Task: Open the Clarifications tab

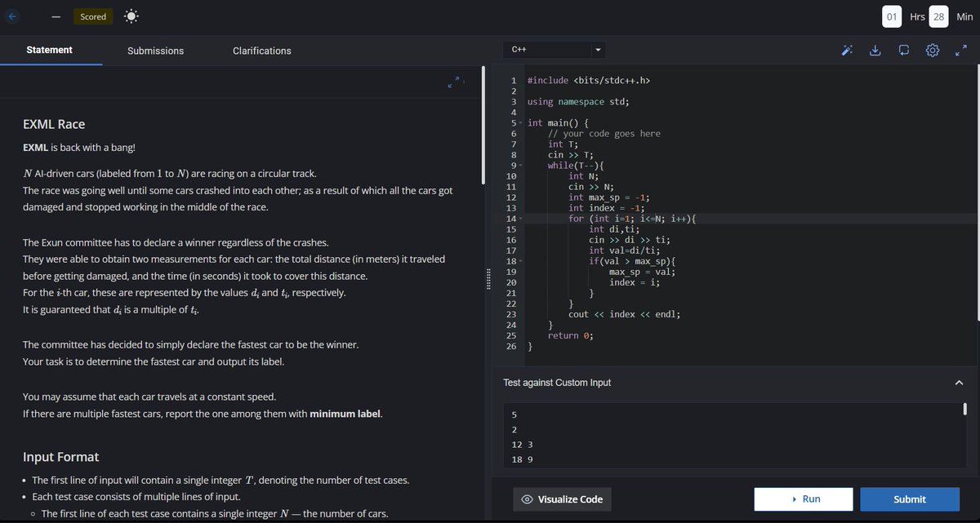Action: [261, 51]
